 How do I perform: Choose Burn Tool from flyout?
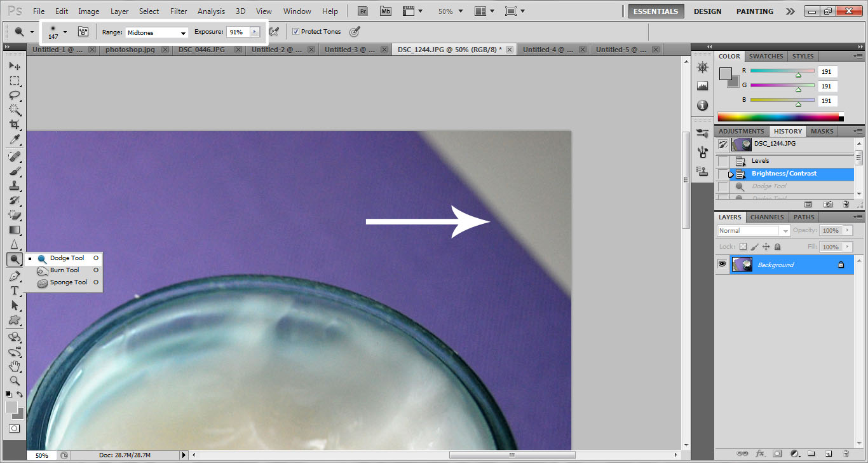pos(63,270)
